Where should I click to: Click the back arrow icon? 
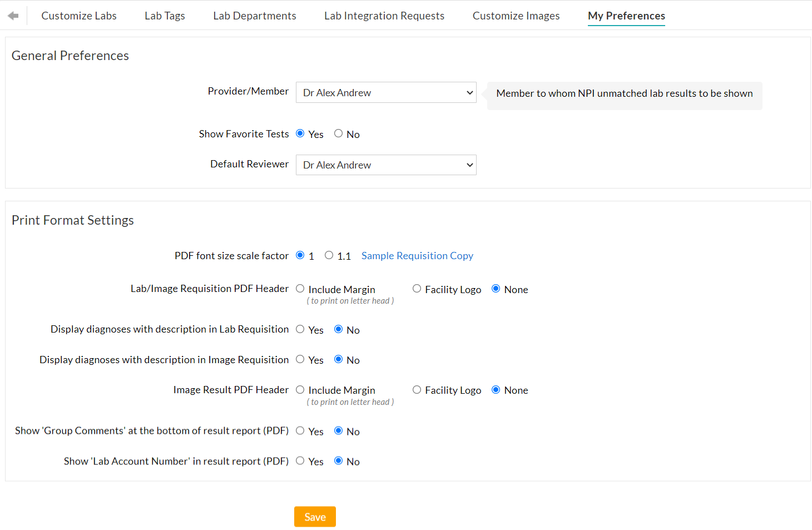pyautogui.click(x=13, y=16)
